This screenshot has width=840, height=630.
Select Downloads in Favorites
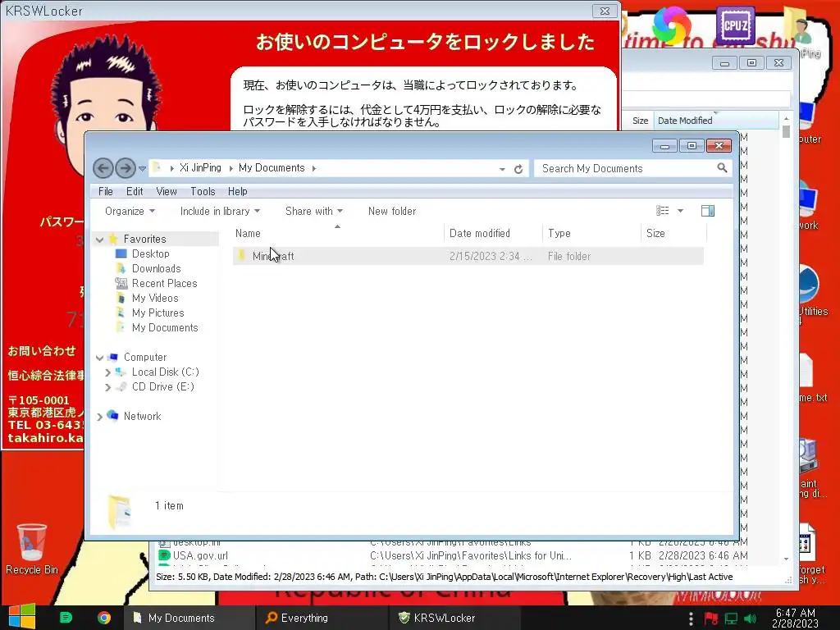click(156, 268)
